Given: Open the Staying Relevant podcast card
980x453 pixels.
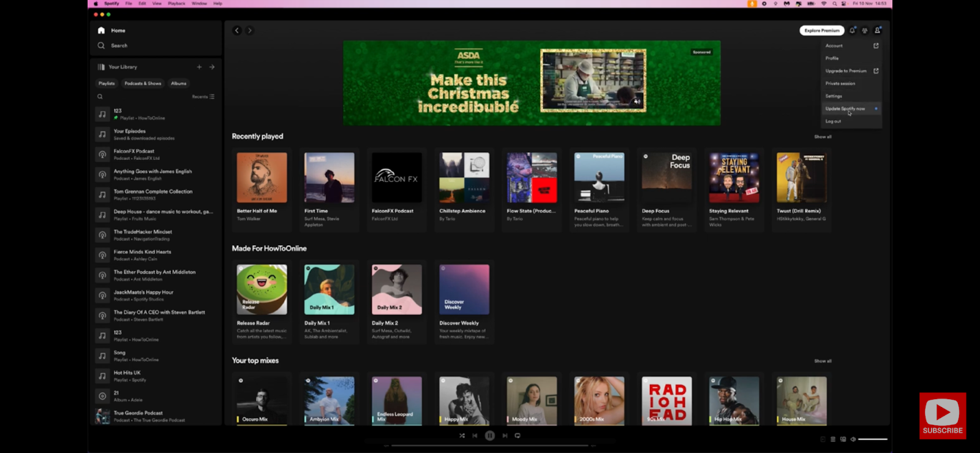Looking at the screenshot, I should [734, 189].
